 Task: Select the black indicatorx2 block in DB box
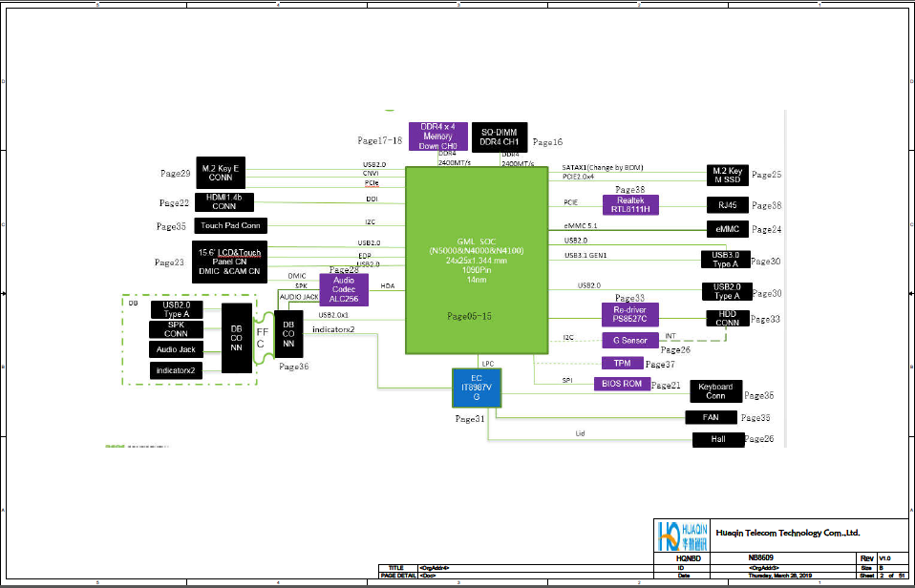(177, 369)
